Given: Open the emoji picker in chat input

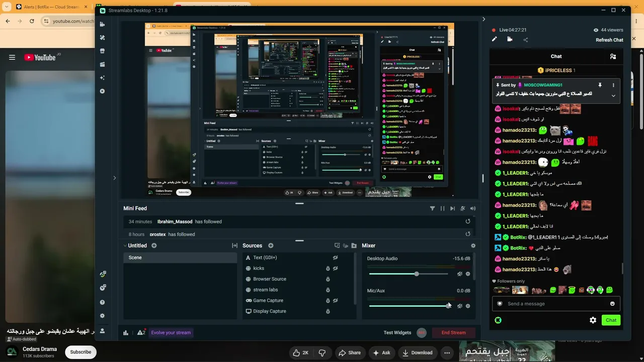Looking at the screenshot, I should pos(612,304).
